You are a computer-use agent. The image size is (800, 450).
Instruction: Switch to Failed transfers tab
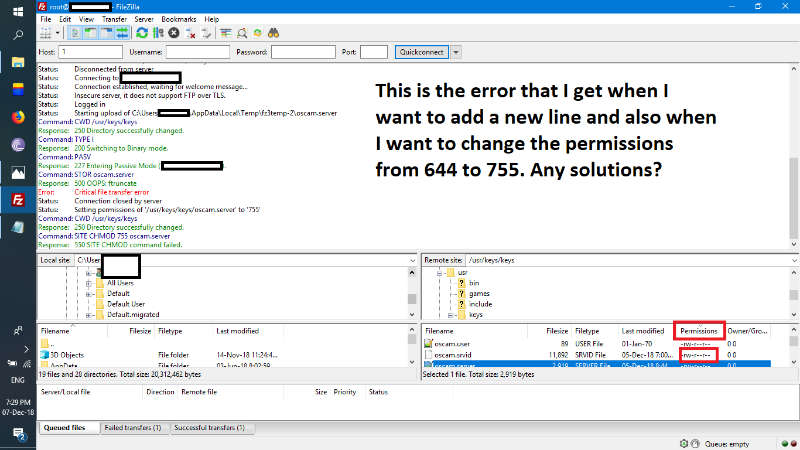[x=133, y=428]
